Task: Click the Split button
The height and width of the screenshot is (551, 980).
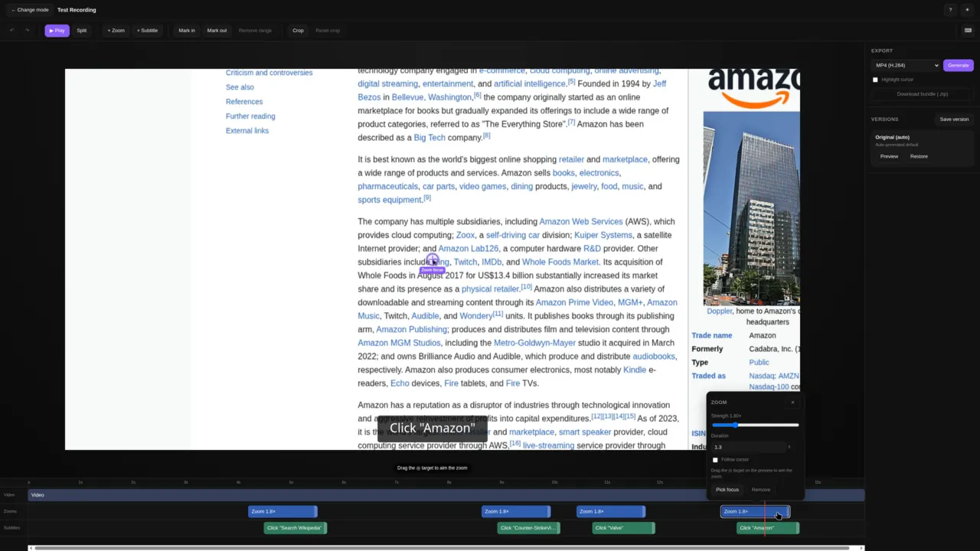Action: pos(82,31)
